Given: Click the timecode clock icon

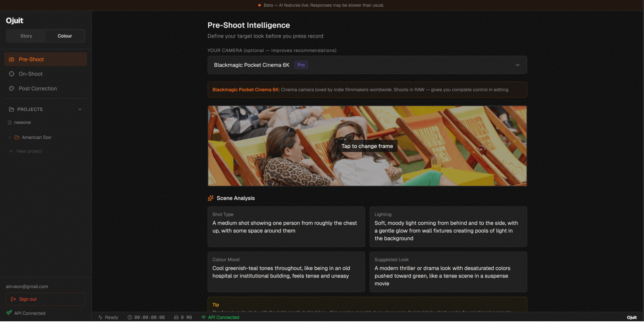Looking at the screenshot, I should click(130, 317).
